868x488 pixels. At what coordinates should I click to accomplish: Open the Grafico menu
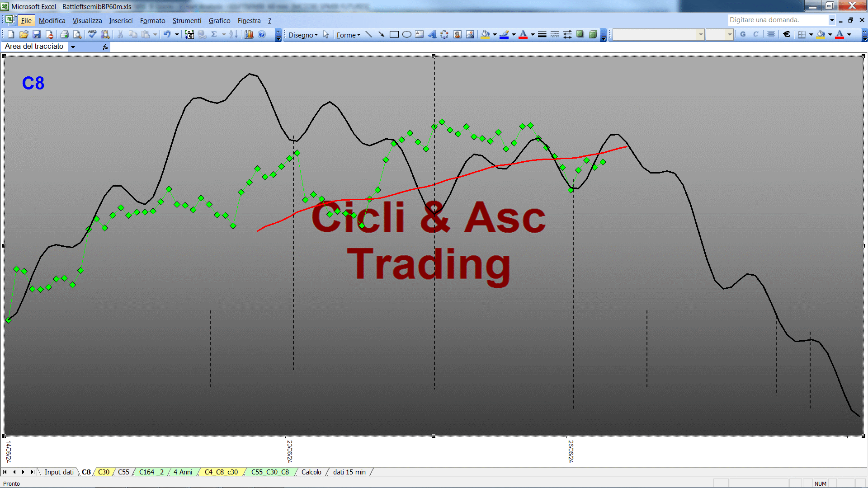[219, 20]
